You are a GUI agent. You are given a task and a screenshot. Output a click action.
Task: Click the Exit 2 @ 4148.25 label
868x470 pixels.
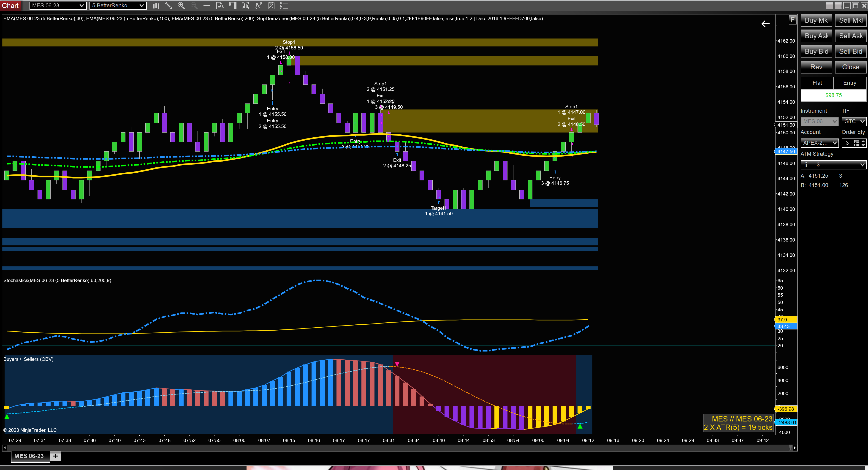coord(397,163)
